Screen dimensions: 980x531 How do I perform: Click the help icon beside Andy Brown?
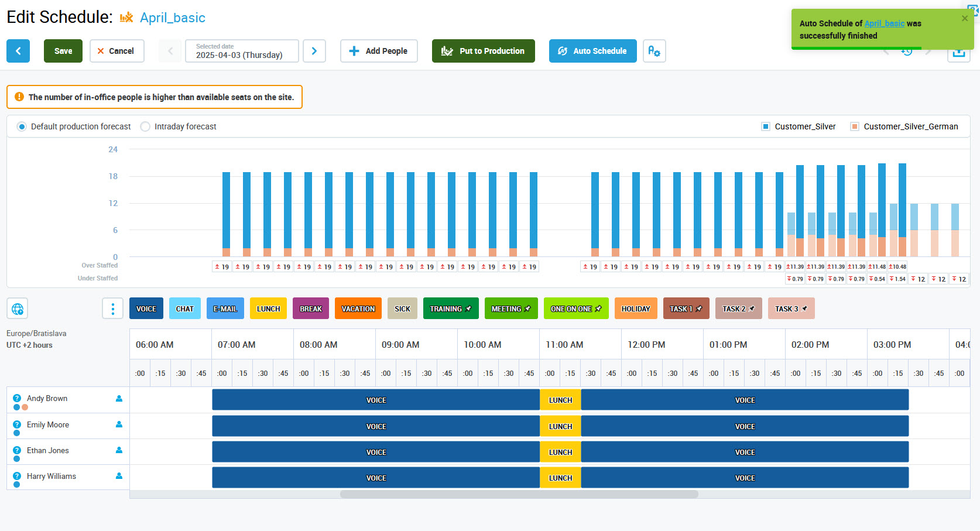point(17,398)
